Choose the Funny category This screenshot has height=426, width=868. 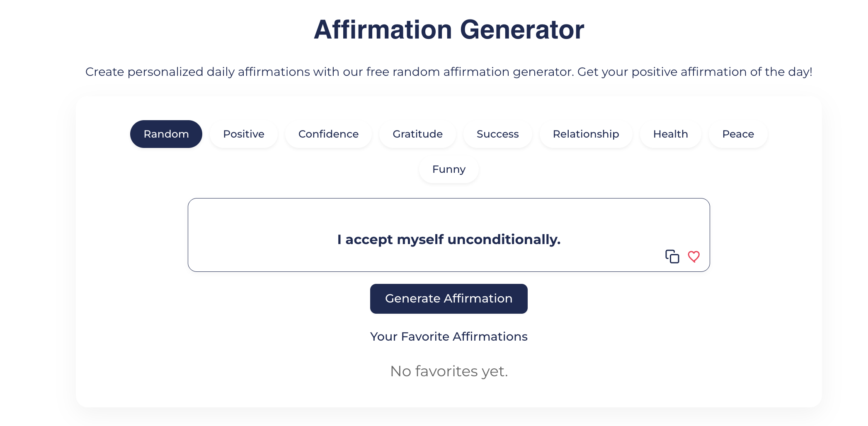(449, 169)
